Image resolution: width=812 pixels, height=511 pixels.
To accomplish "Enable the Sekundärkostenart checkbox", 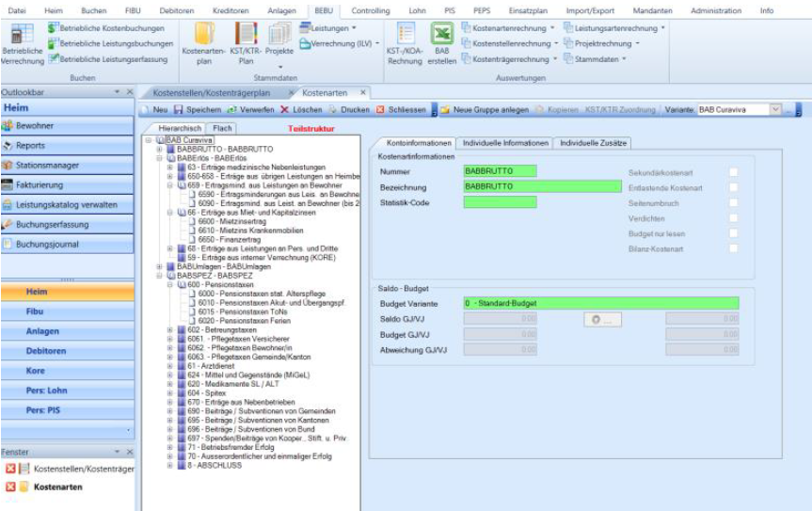I will coord(733,172).
